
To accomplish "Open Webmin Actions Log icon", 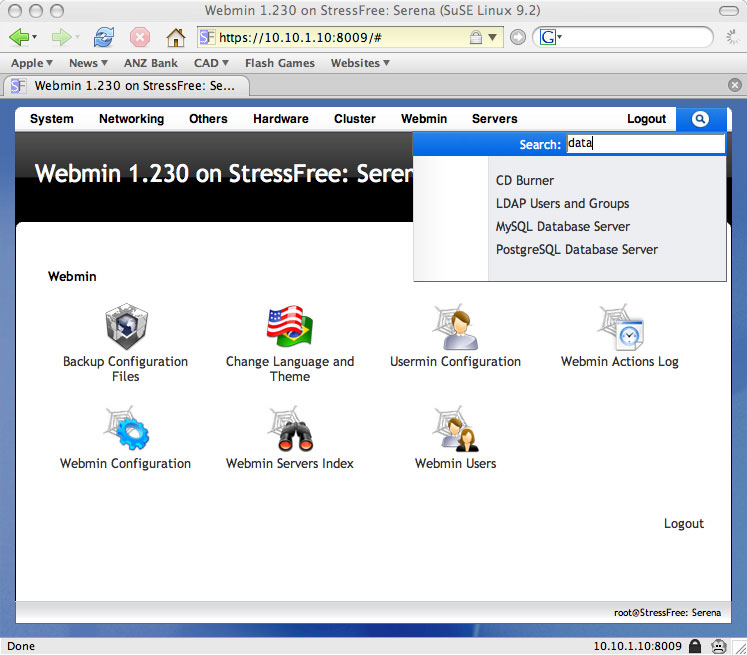I will point(621,327).
